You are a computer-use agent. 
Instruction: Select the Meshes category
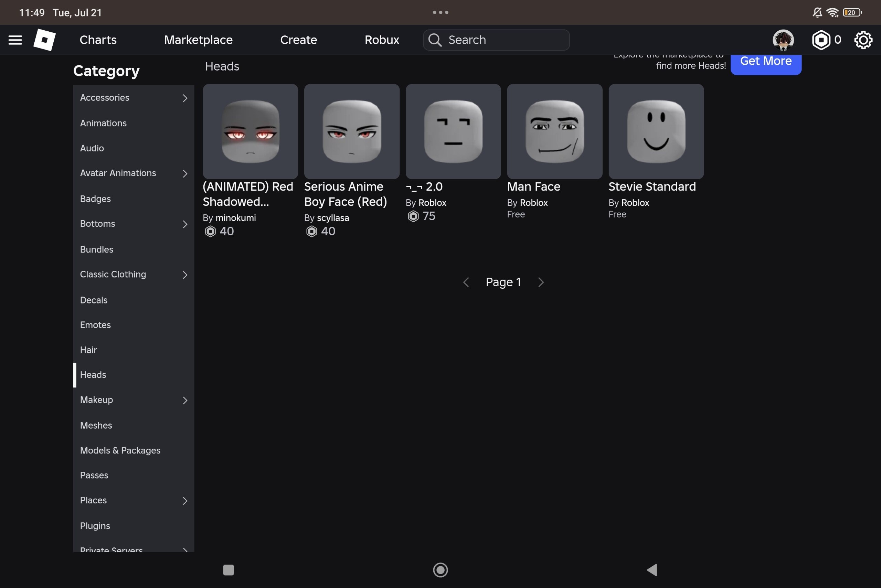[x=134, y=425]
